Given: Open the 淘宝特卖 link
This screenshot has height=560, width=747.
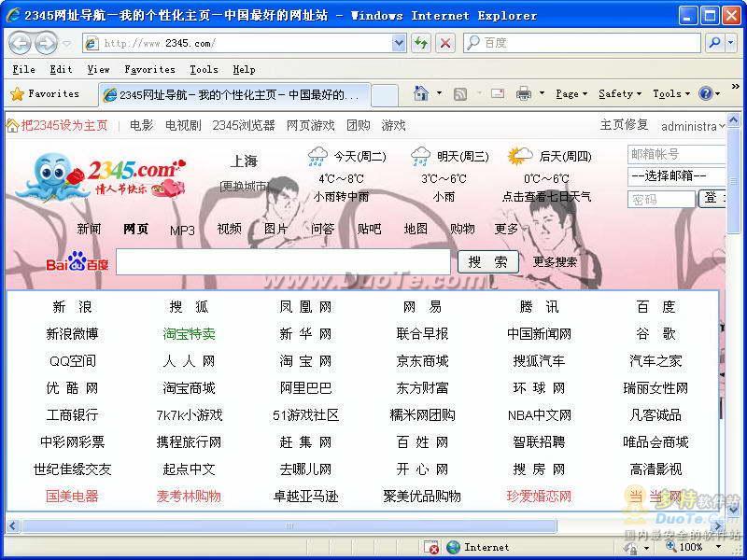Looking at the screenshot, I should [x=190, y=334].
